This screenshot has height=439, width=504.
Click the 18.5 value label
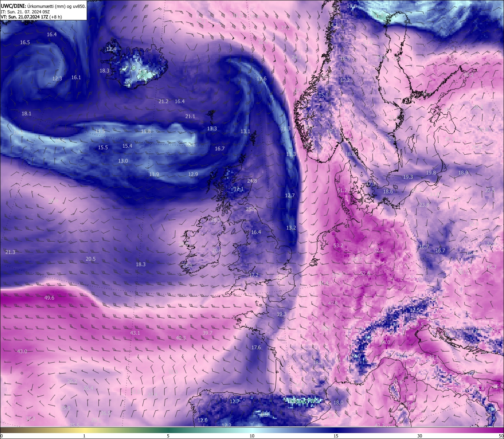tap(345, 58)
